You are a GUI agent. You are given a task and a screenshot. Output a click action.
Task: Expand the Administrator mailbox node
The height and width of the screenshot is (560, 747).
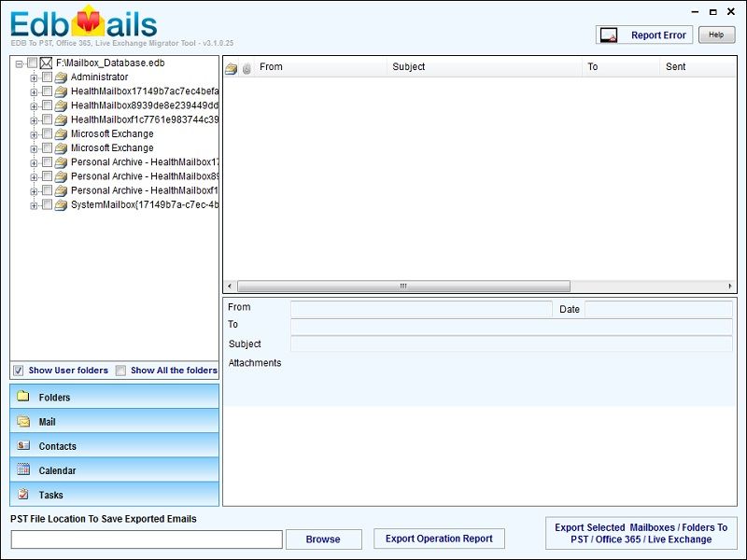pyautogui.click(x=34, y=77)
